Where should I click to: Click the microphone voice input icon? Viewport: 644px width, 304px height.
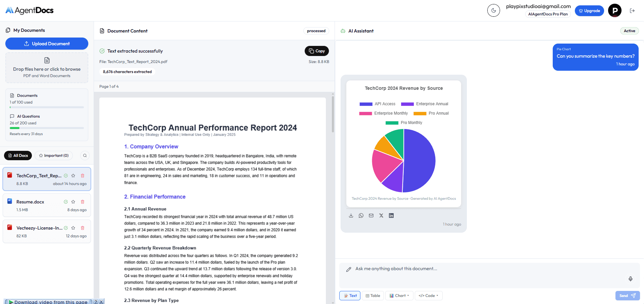631,279
